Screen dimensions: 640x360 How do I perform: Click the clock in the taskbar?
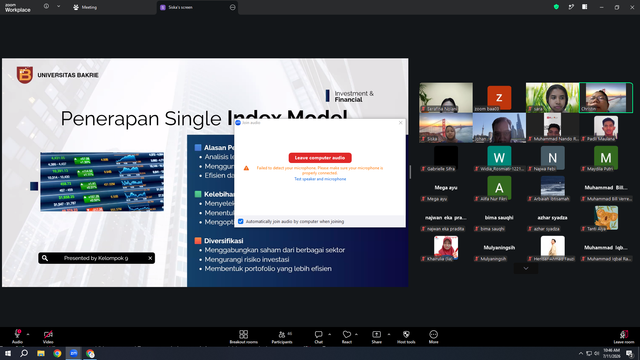[x=611, y=353]
